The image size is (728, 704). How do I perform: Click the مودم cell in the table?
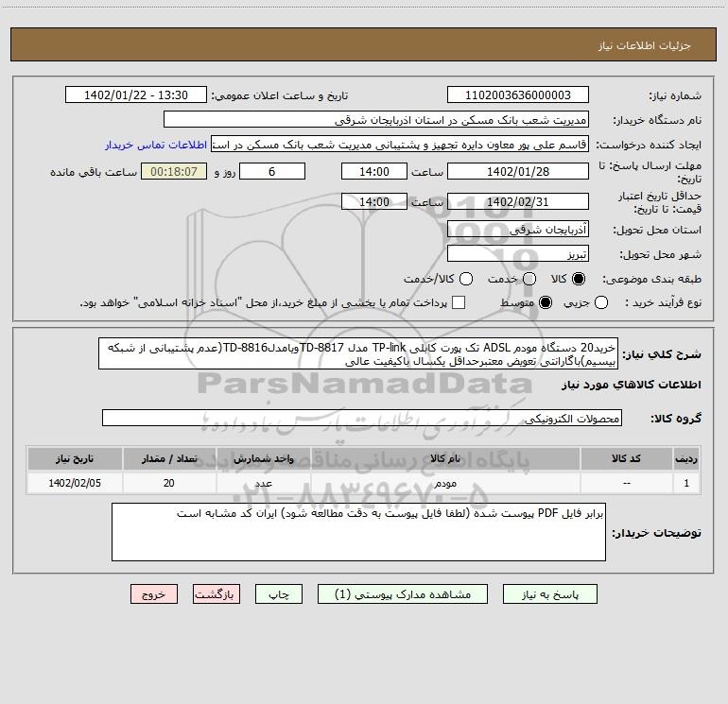[445, 483]
